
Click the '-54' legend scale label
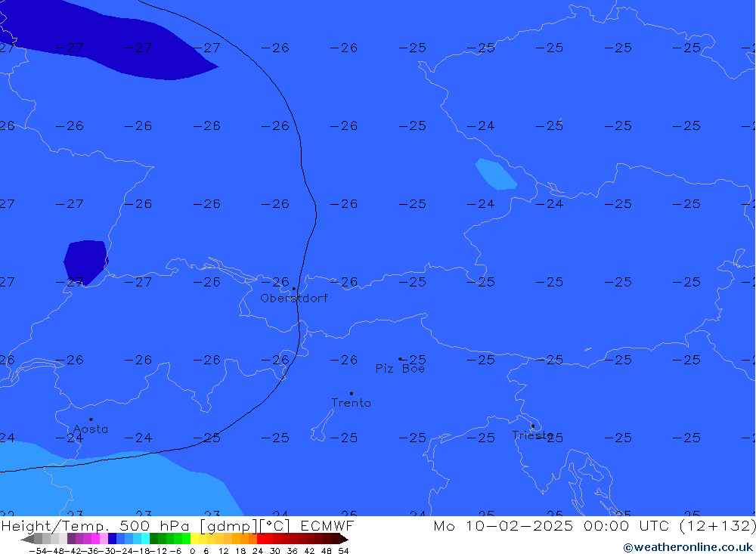click(x=38, y=551)
